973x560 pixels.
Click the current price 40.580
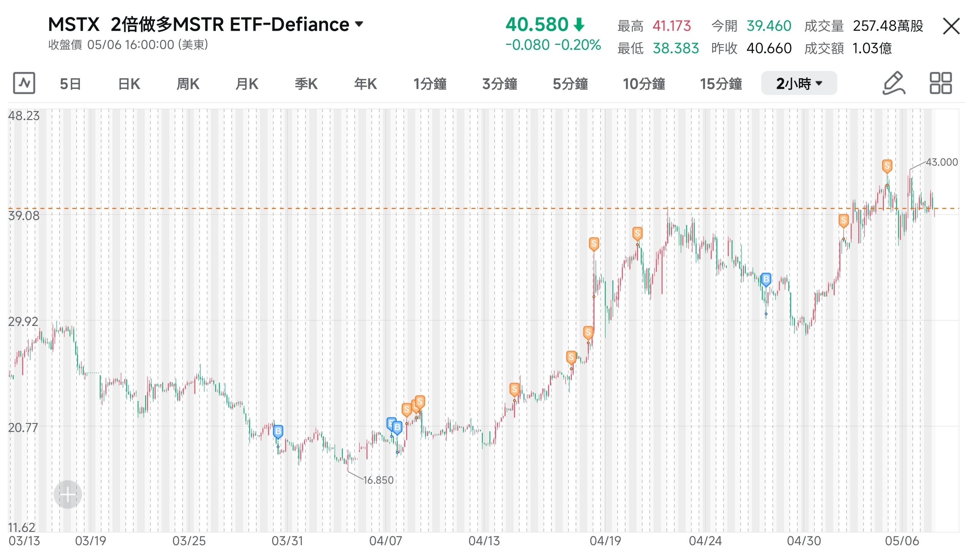[537, 25]
